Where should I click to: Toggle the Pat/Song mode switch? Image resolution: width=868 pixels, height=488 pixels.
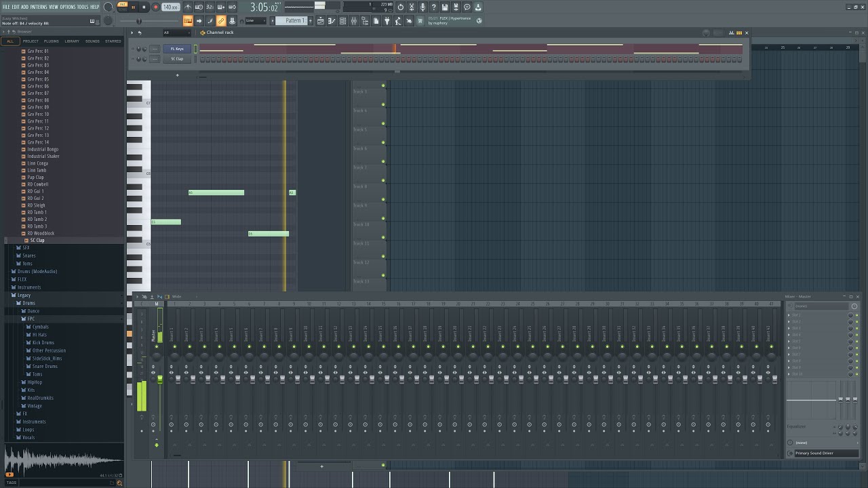[x=122, y=7]
